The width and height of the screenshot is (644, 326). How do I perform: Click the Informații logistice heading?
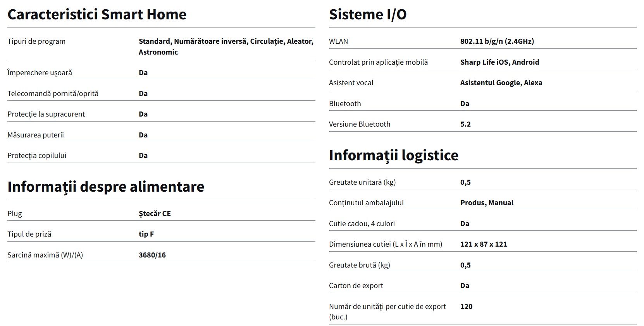393,155
